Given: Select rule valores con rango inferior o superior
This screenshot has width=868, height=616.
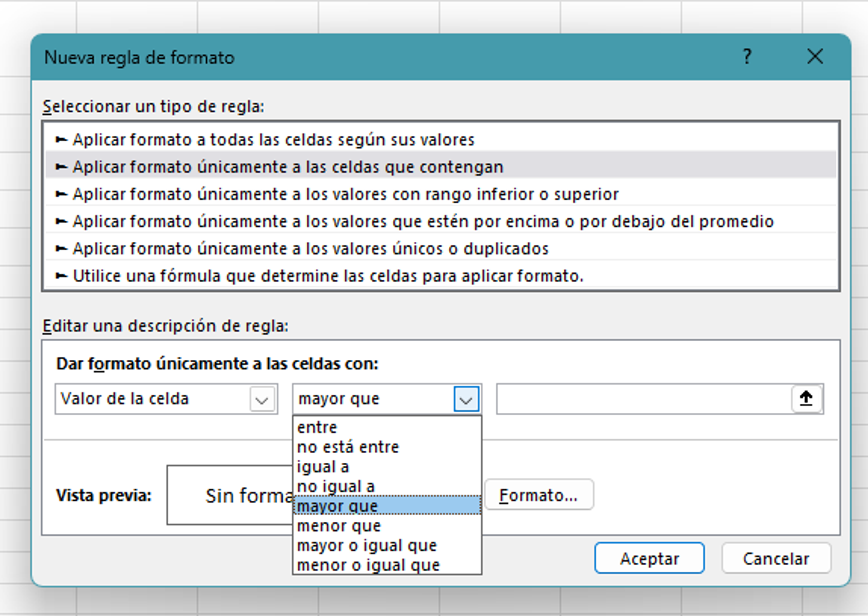Looking at the screenshot, I should 441,194.
